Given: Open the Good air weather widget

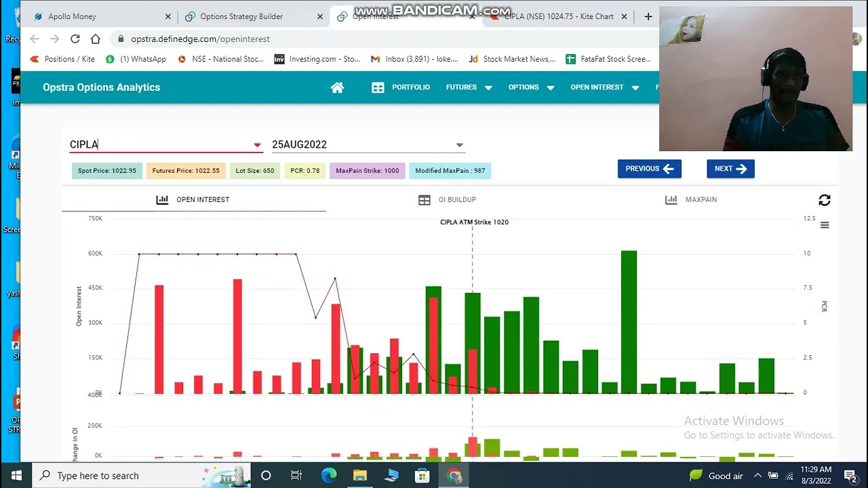Looking at the screenshot, I should [x=716, y=475].
